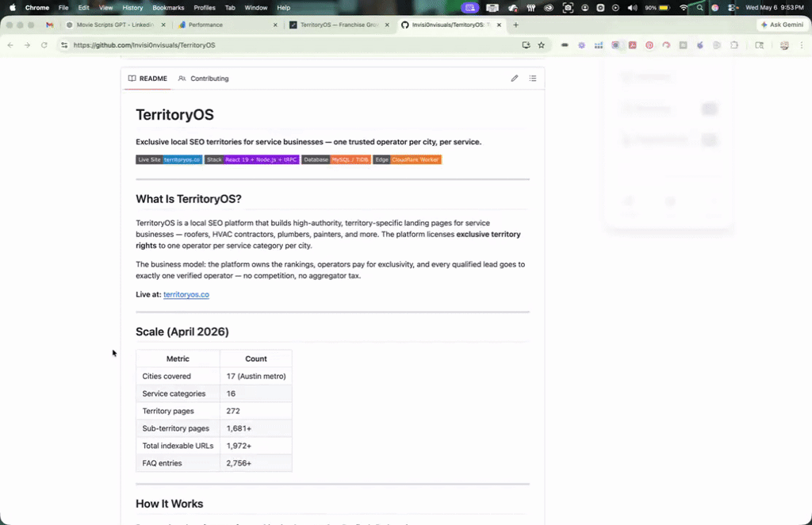Click the date and time in menu bar
Screen dimensions: 812x525
(775, 8)
